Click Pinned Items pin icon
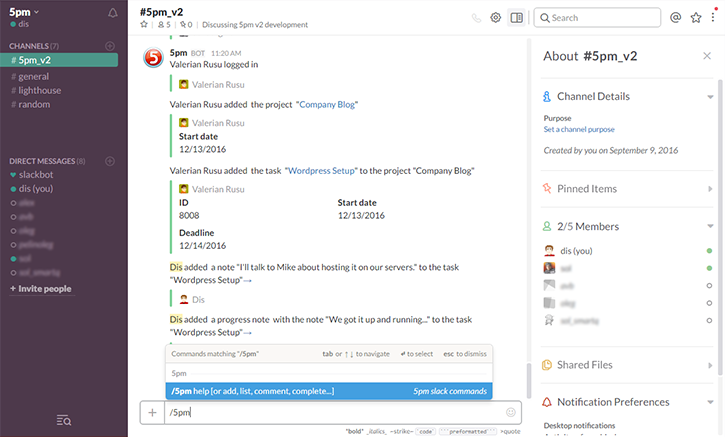 pos(547,189)
